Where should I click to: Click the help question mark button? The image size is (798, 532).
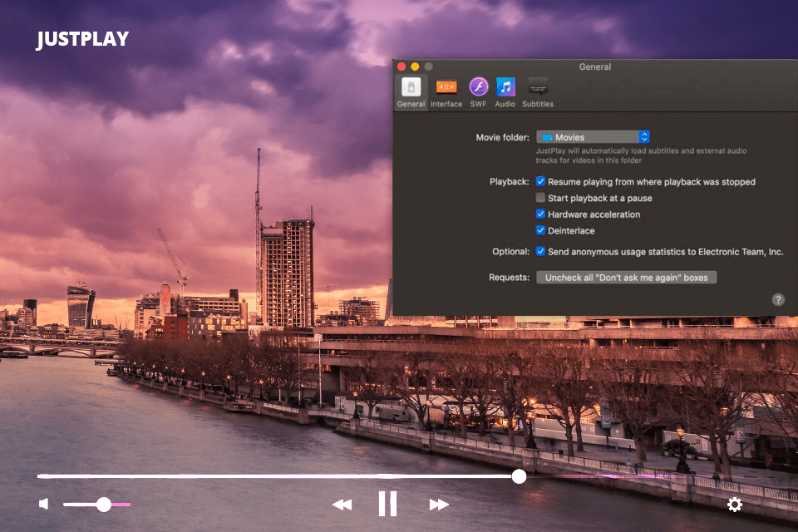[x=778, y=300]
